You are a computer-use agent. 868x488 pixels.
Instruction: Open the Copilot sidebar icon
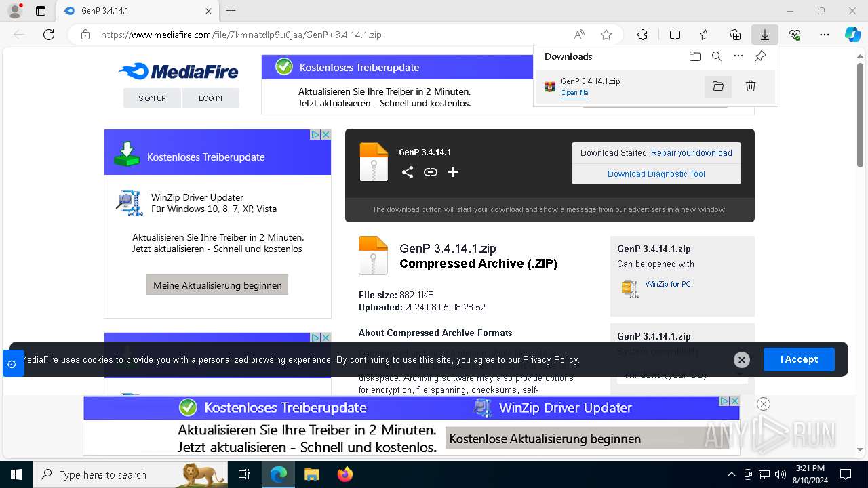tap(852, 35)
